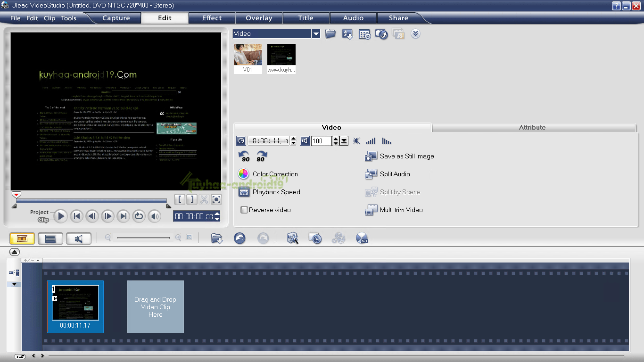Click the Smart Proxy Manager icon

click(x=293, y=239)
